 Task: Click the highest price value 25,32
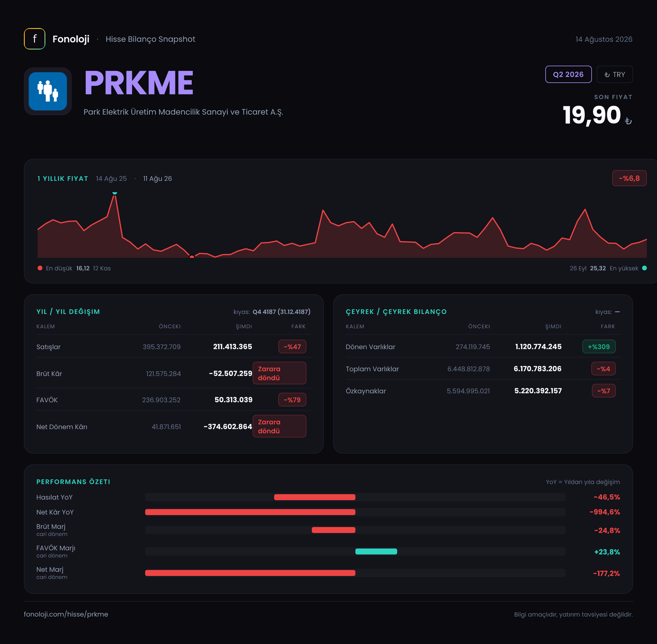pos(598,268)
